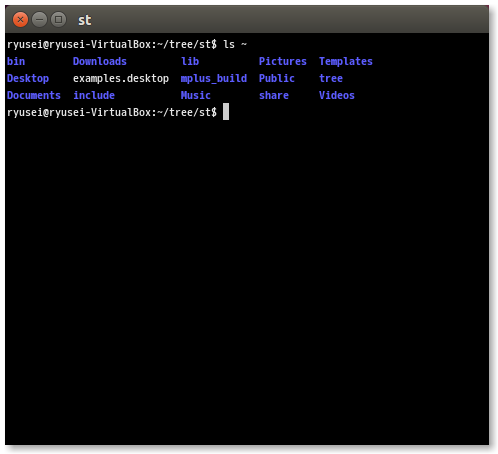The width and height of the screenshot is (498, 454).
Task: Maximize the st terminal window
Action: pos(58,20)
